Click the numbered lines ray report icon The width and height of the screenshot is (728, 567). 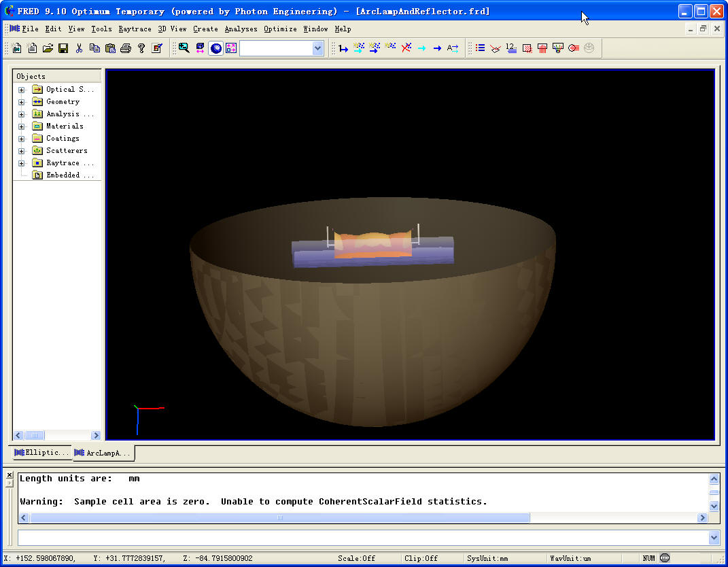pyautogui.click(x=511, y=48)
